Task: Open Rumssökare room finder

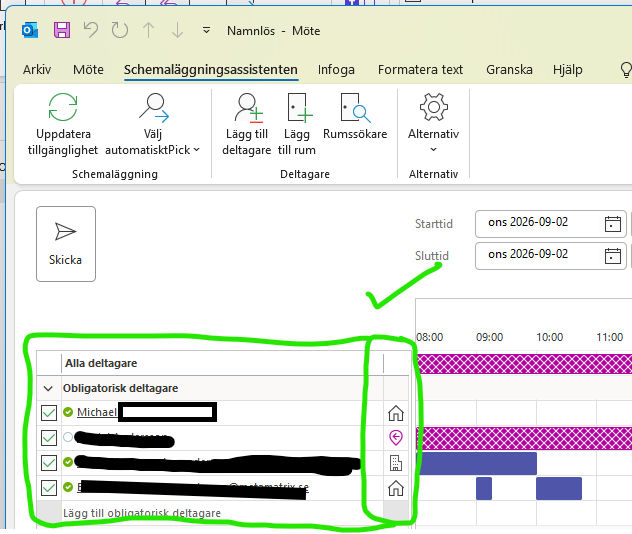Action: 355,117
